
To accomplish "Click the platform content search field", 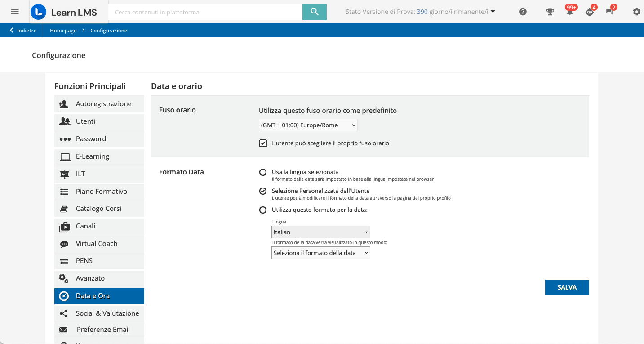I will coord(205,12).
